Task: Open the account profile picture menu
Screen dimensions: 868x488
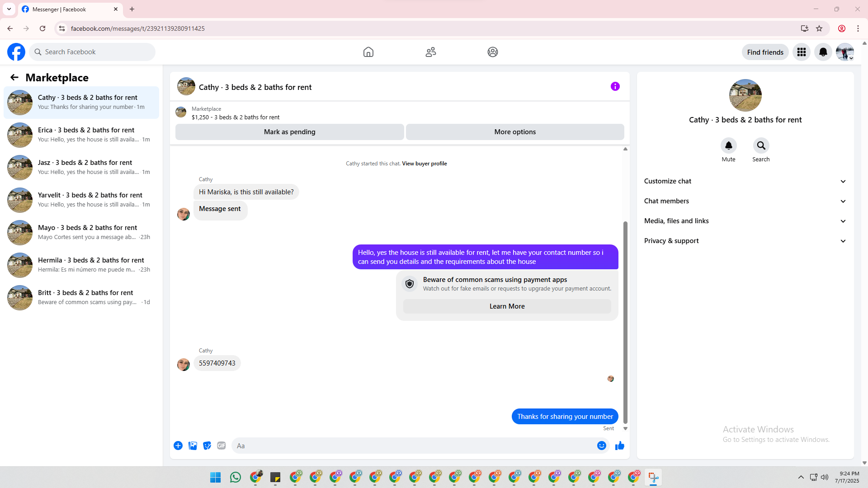Action: point(845,52)
